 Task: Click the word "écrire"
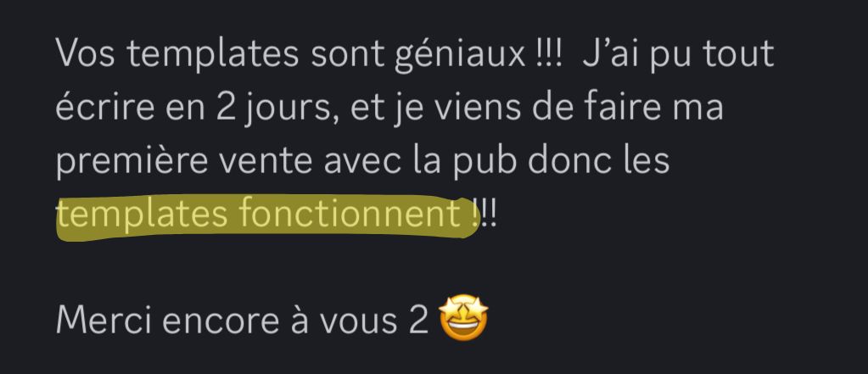tap(105, 106)
